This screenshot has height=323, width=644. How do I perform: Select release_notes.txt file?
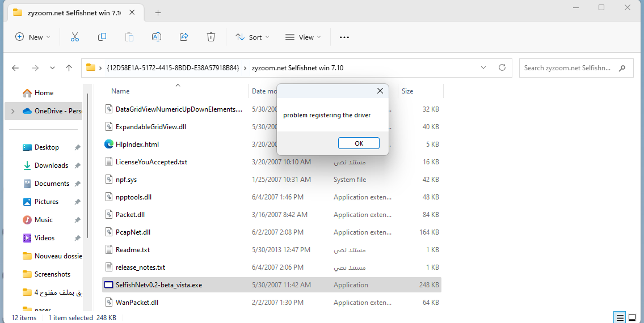coord(271,267)
